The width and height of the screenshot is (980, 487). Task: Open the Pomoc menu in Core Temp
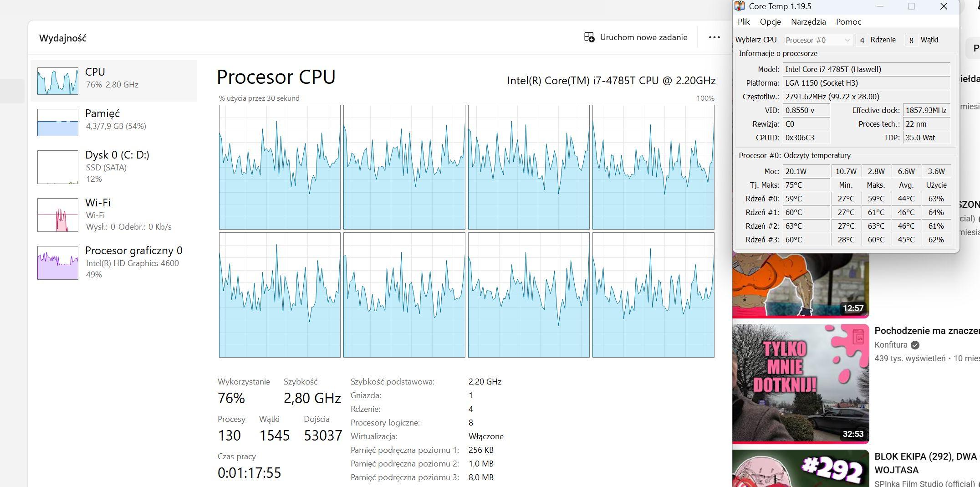tap(848, 22)
